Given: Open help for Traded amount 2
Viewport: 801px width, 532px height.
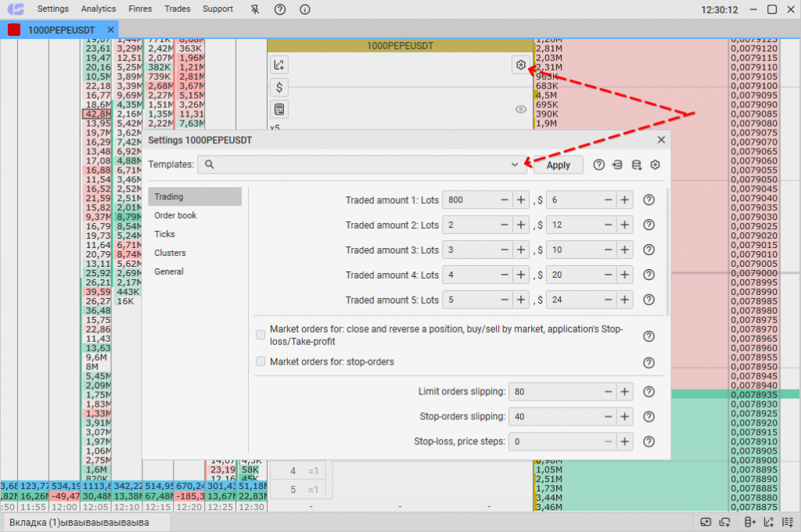Looking at the screenshot, I should click(648, 225).
